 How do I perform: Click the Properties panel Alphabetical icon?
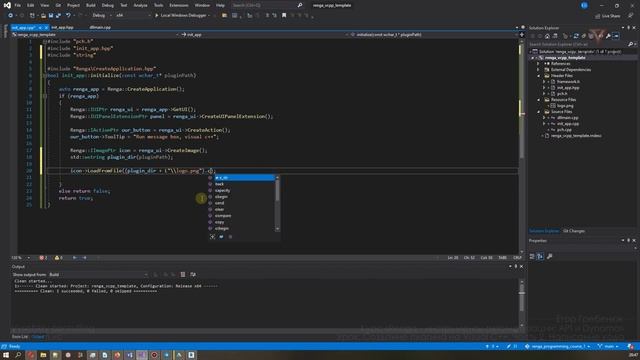(540, 256)
